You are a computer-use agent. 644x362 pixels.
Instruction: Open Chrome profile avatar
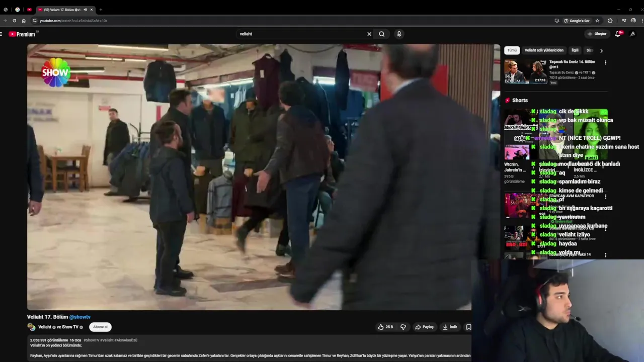pos(633,21)
